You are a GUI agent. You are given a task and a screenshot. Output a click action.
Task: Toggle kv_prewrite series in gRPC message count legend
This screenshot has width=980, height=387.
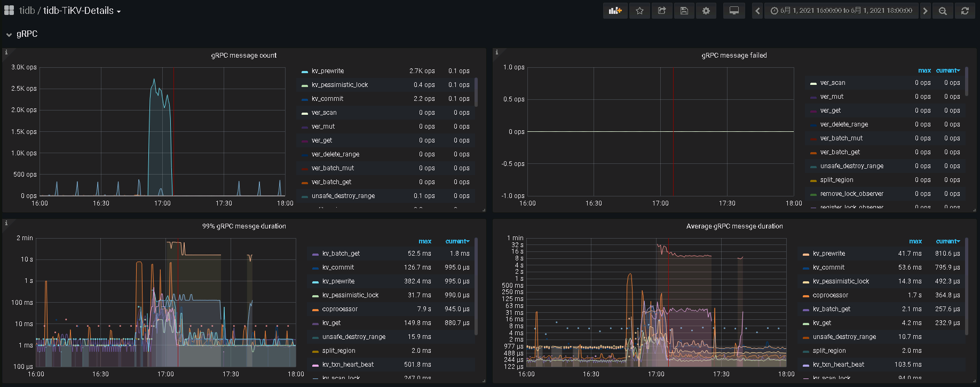[327, 71]
